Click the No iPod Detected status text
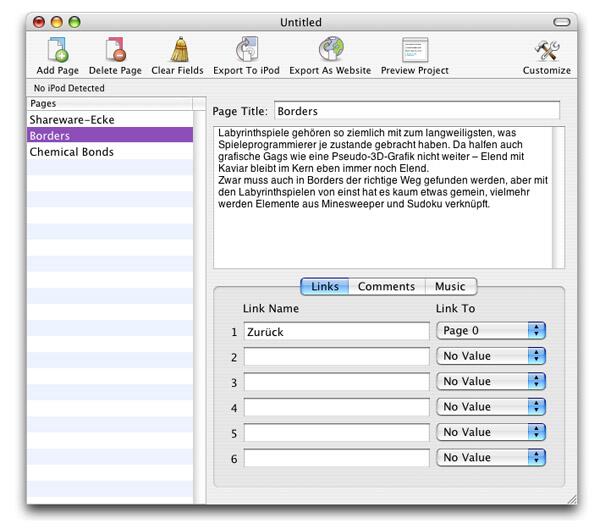 click(x=69, y=88)
